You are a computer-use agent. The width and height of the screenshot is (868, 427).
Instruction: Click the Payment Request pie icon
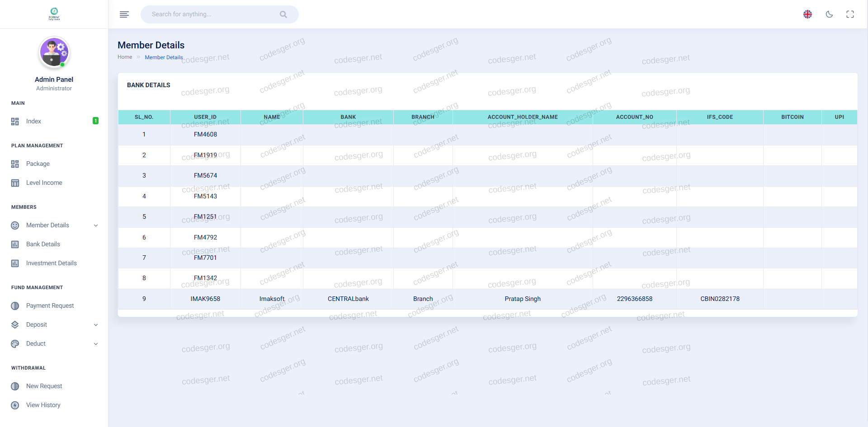(x=15, y=306)
